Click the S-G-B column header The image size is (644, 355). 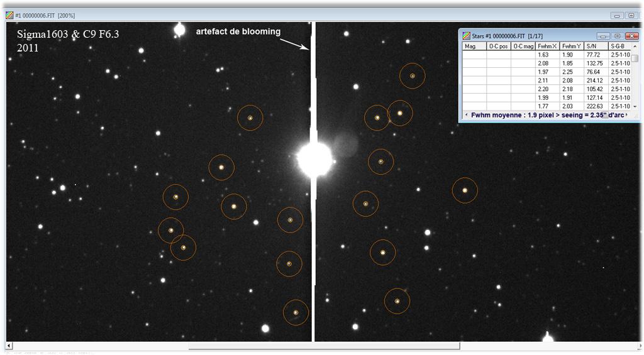coord(619,46)
